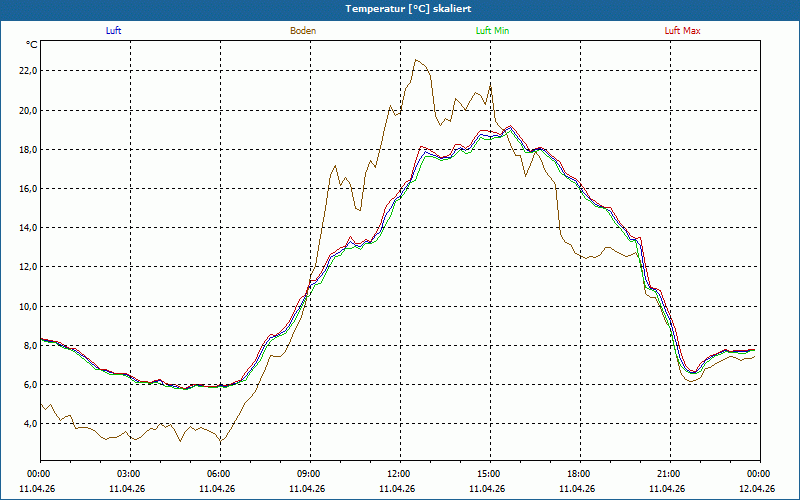Click the green Luft Min legend label
The image size is (800, 500).
[x=492, y=31]
